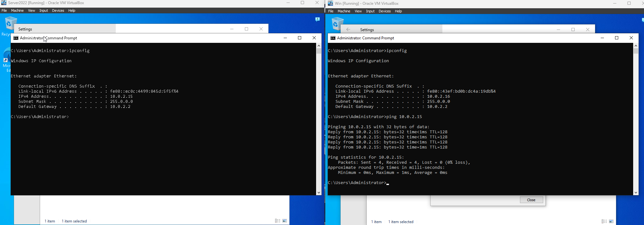The width and height of the screenshot is (644, 225).
Task: Click the link-local IPv6 address in Win VM output
Action: coord(461,91)
